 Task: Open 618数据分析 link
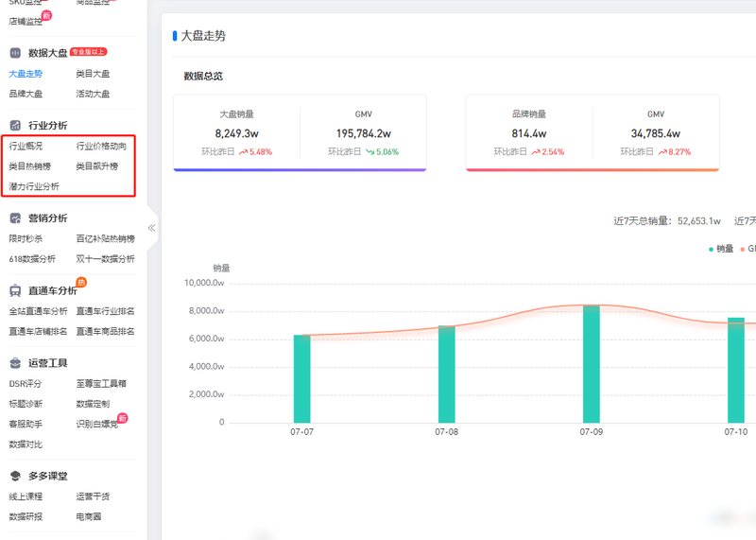tap(32, 259)
